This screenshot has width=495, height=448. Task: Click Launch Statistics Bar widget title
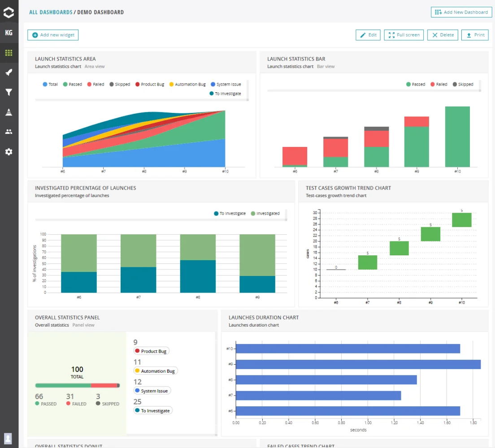point(296,59)
